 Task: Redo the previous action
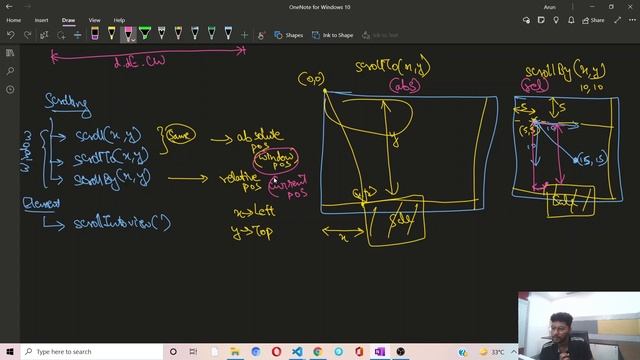tap(27, 35)
